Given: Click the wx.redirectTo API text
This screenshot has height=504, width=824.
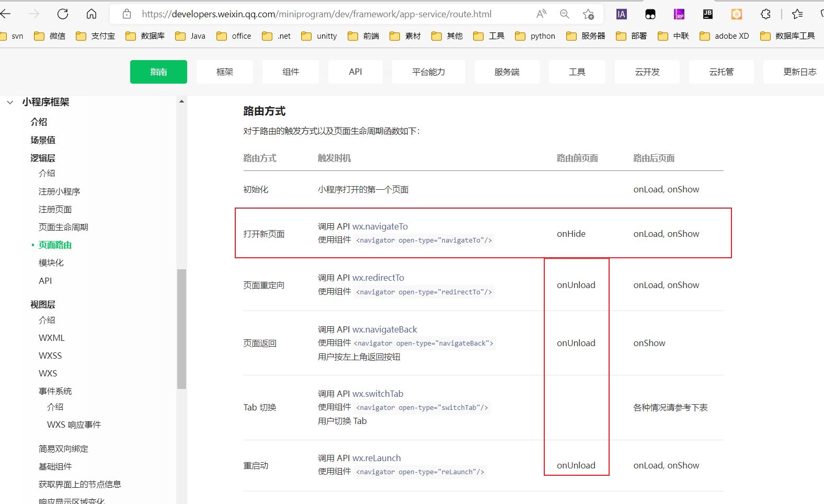Looking at the screenshot, I should click(x=378, y=278).
